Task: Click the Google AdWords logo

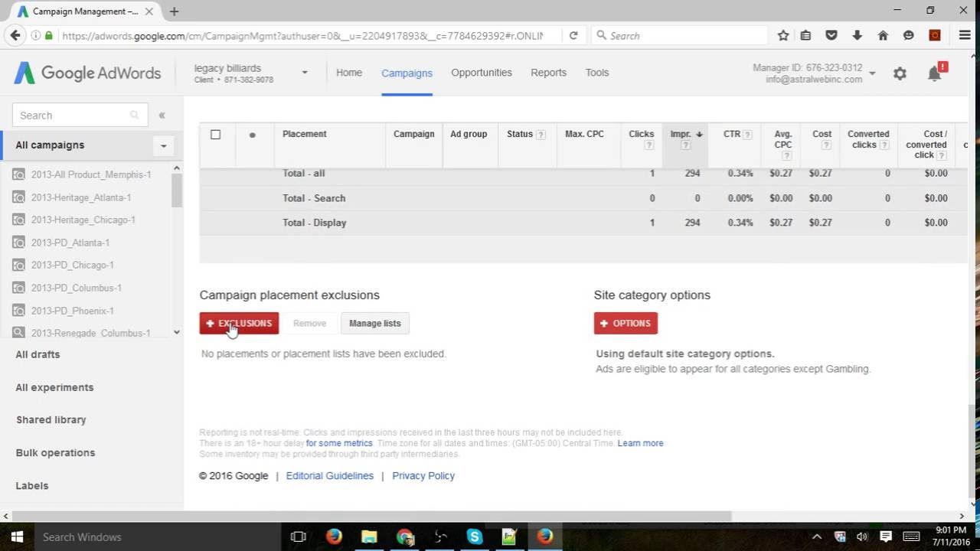Action: pos(87,73)
